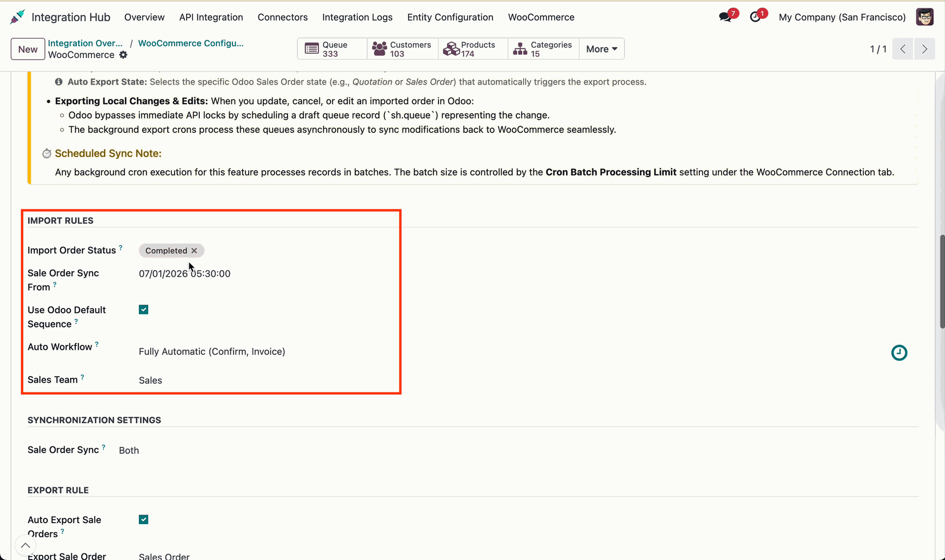Viewport: 945px width, 560px height.
Task: Click the Categories hierarchy icon
Action: click(520, 49)
